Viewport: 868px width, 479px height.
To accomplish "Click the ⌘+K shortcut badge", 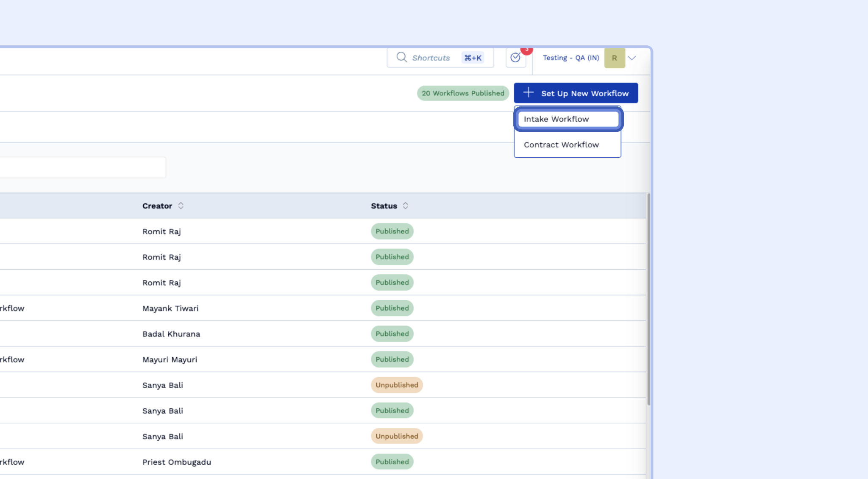I will click(473, 58).
